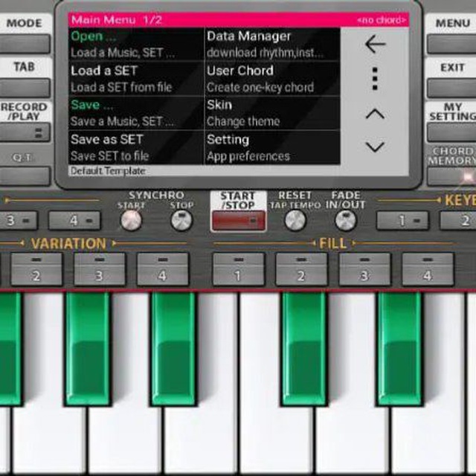Toggle the START/STOP red button
Image resolution: width=476 pixels, height=476 pixels.
tap(239, 220)
